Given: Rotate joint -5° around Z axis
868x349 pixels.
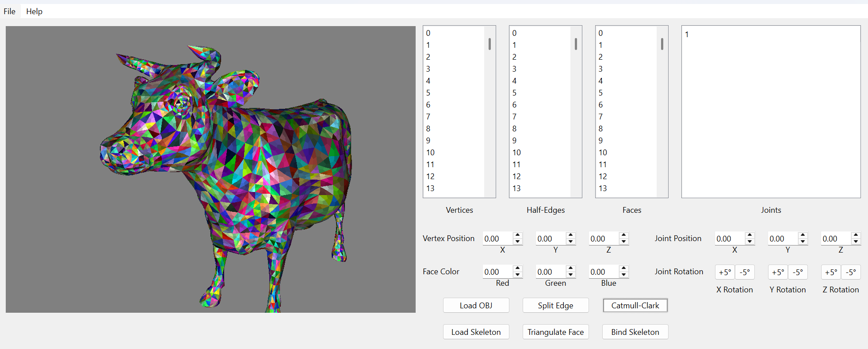Looking at the screenshot, I should pyautogui.click(x=850, y=272).
